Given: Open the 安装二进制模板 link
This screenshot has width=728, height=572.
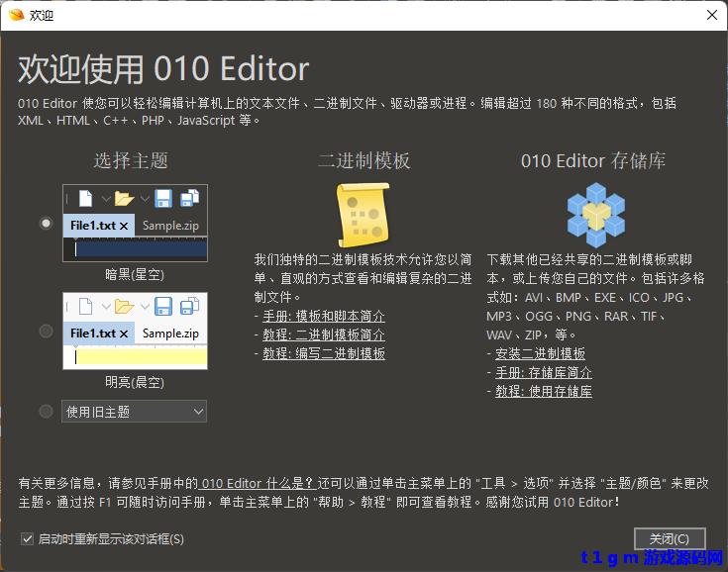Looking at the screenshot, I should click(539, 353).
